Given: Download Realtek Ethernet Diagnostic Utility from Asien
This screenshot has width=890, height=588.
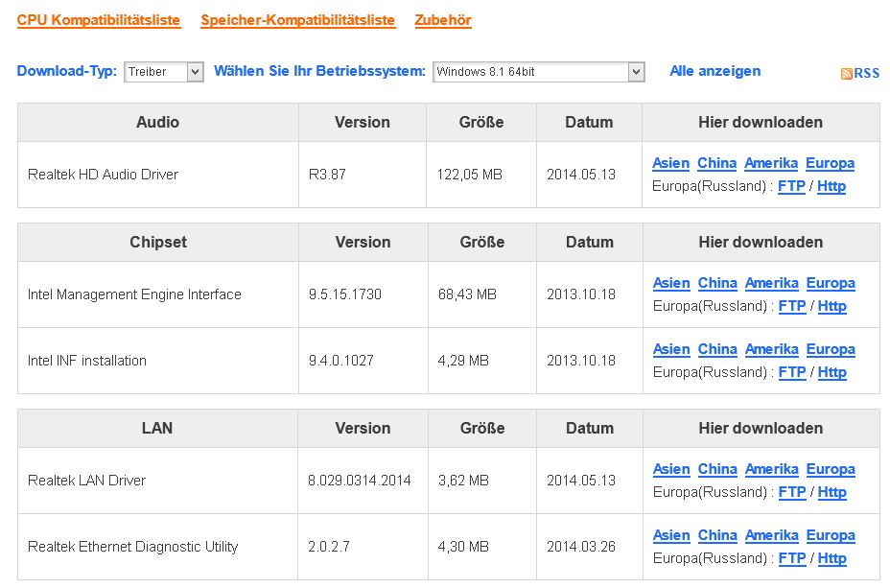Looking at the screenshot, I should click(x=671, y=535).
